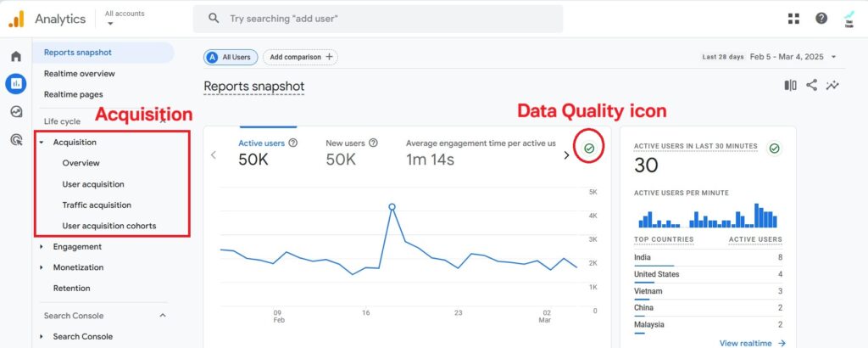Click the Vietnam country row
868x348 pixels.
click(708, 291)
